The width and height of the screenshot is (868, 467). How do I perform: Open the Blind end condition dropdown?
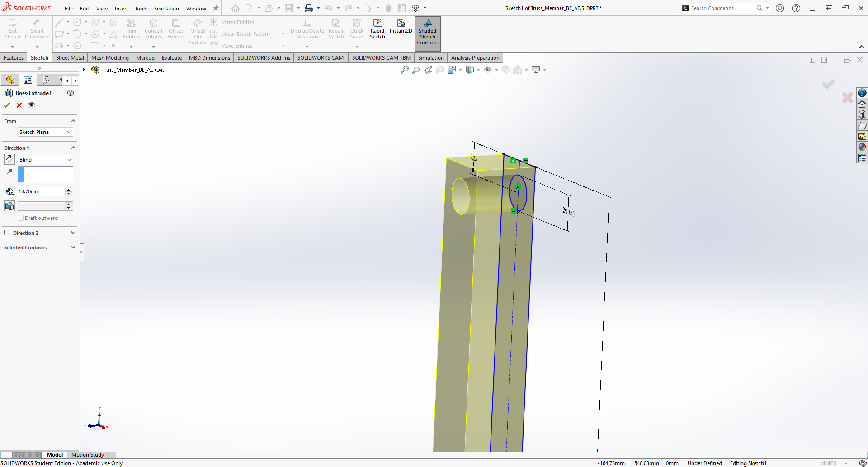(45, 160)
